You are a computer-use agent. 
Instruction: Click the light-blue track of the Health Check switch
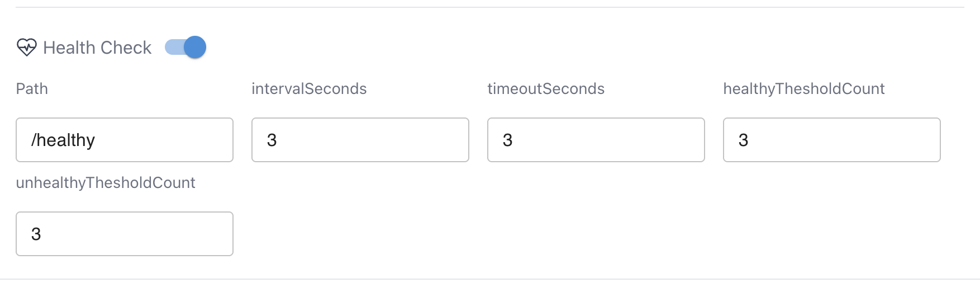[x=173, y=48]
